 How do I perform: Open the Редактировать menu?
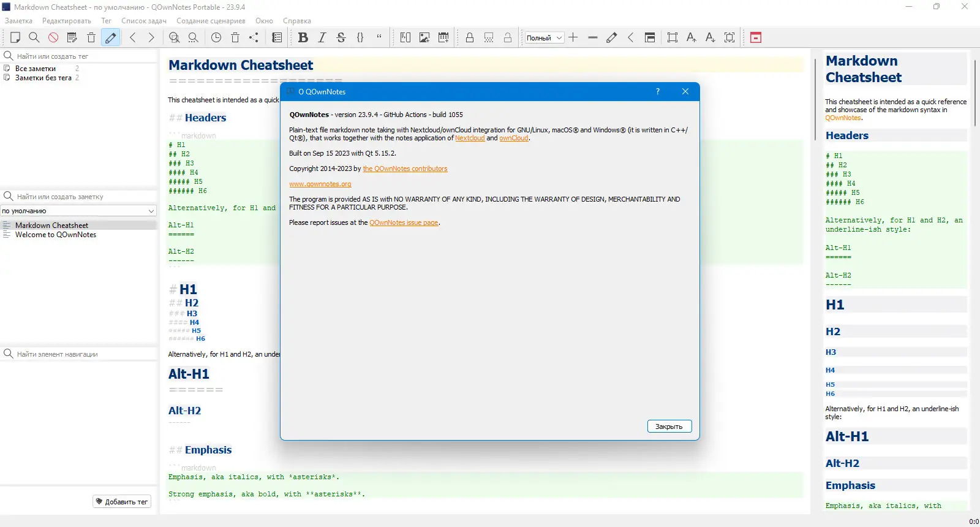(67, 21)
